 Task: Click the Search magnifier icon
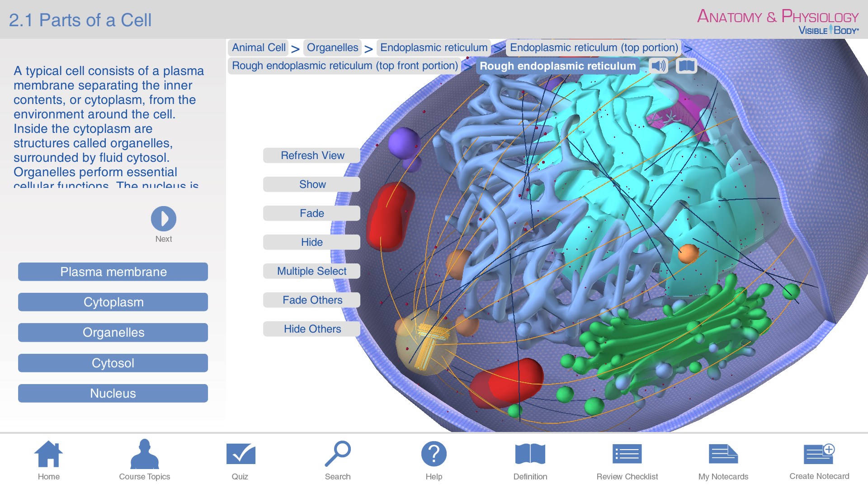coord(338,454)
